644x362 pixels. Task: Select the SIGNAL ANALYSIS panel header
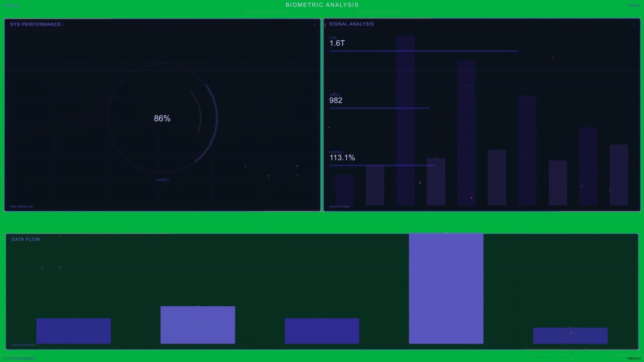click(352, 24)
